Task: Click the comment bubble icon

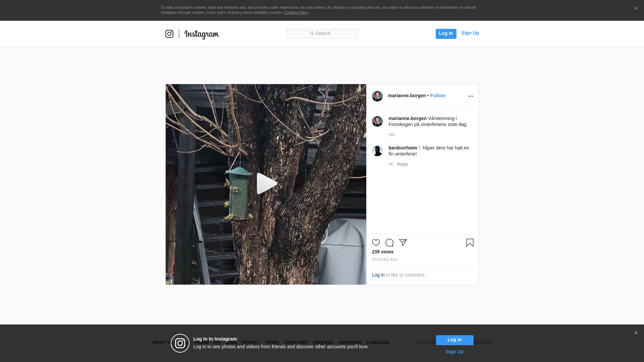Action: (389, 243)
